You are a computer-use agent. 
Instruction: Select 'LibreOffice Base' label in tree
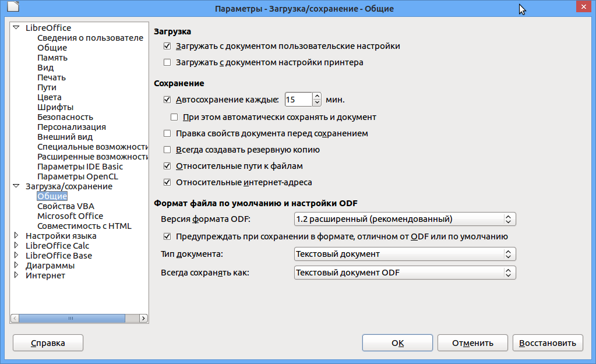(x=59, y=255)
